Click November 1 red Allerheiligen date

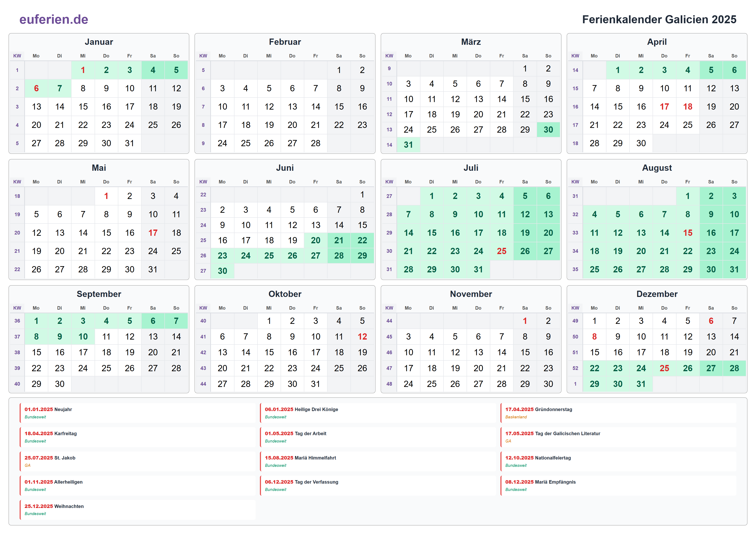pyautogui.click(x=525, y=321)
